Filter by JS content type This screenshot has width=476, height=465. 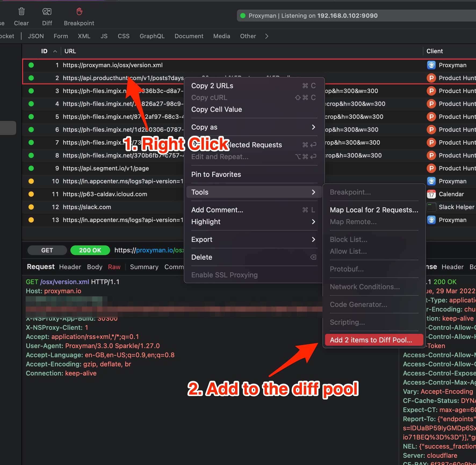104,36
